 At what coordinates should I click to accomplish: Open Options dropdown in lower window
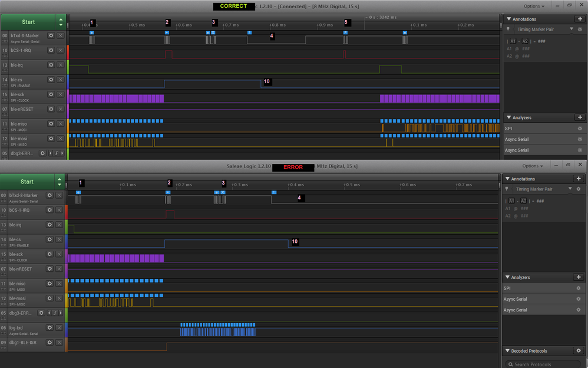533,166
